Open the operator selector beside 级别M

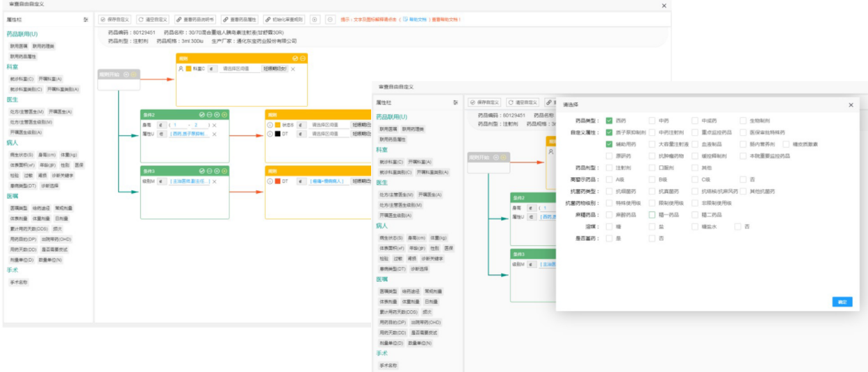163,181
